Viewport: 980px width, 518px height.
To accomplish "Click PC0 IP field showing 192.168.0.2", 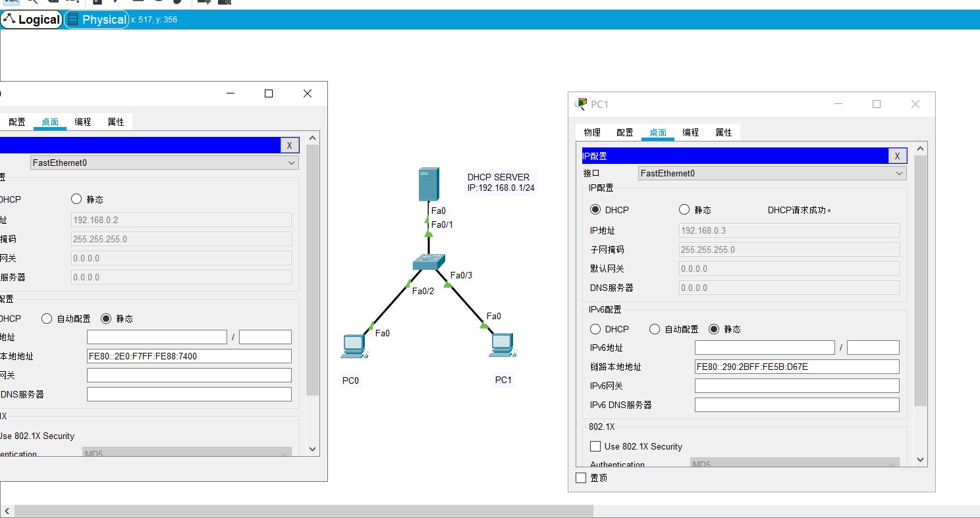I will (181, 220).
